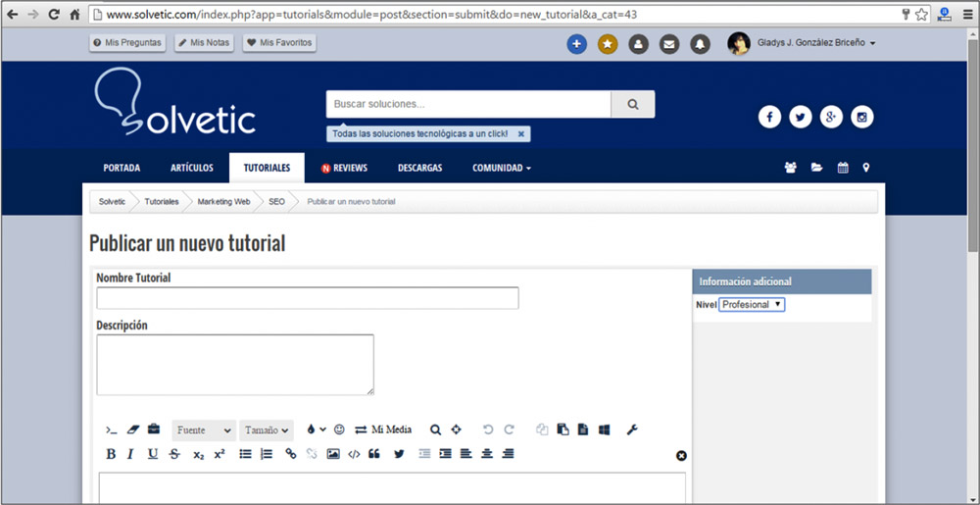The image size is (980, 505).
Task: Apply superscript formatting
Action: coord(220,454)
